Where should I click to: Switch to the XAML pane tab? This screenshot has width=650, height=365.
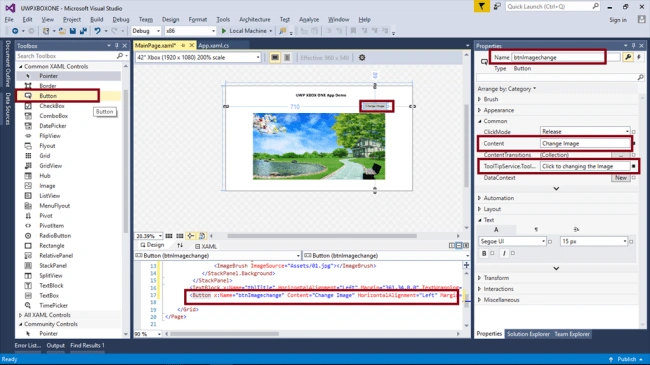click(x=206, y=246)
